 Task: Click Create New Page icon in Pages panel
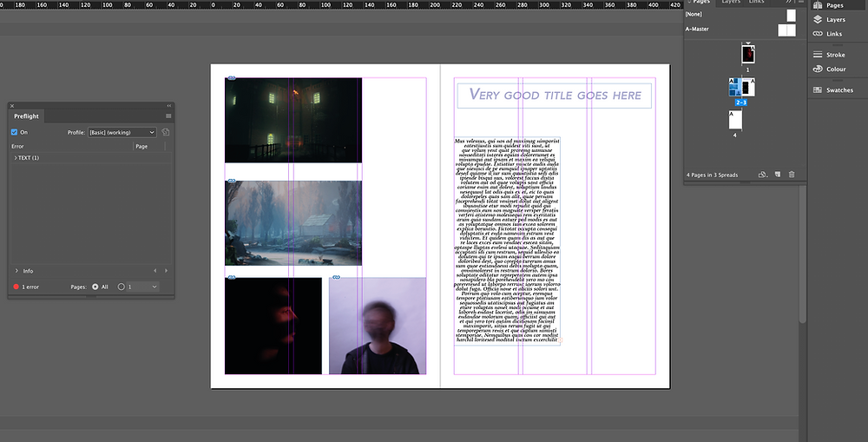778,175
